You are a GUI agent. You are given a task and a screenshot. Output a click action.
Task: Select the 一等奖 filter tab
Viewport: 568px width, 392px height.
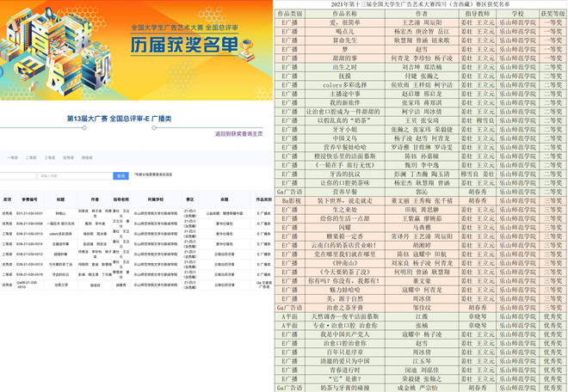coord(13,158)
